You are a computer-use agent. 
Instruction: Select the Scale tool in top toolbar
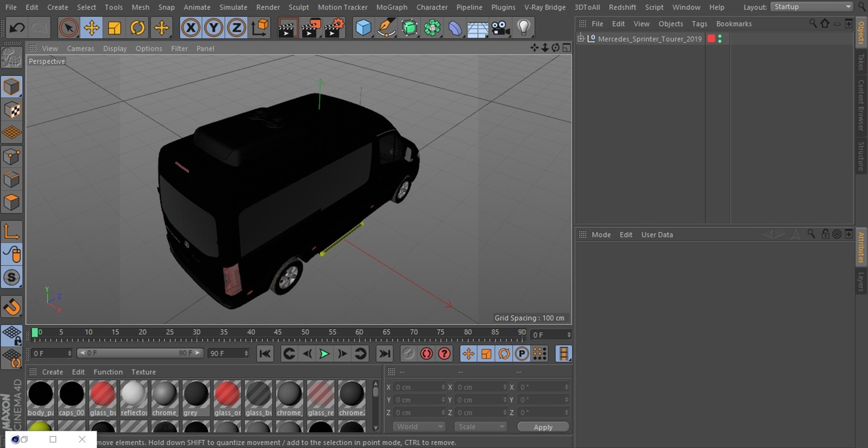click(114, 28)
